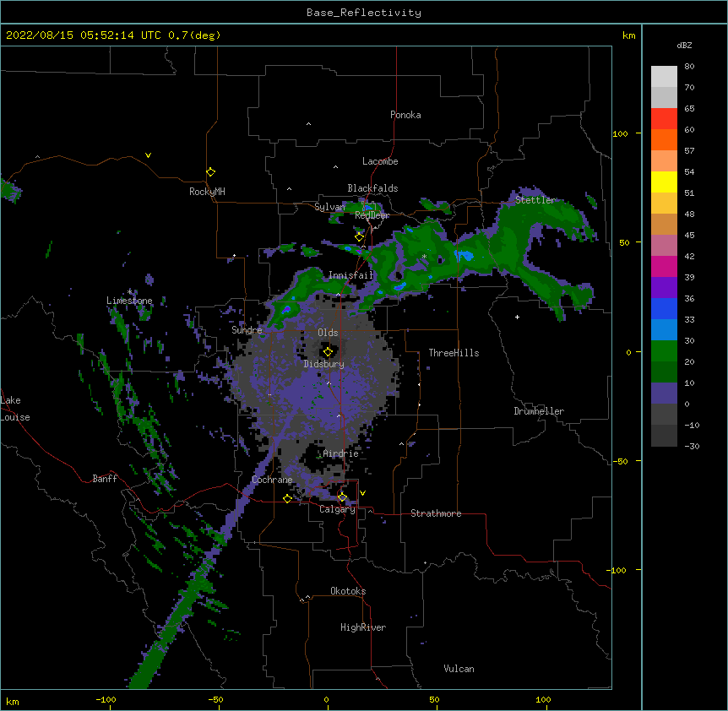Click the Drumheller city label
This screenshot has width=728, height=711.
click(x=539, y=411)
